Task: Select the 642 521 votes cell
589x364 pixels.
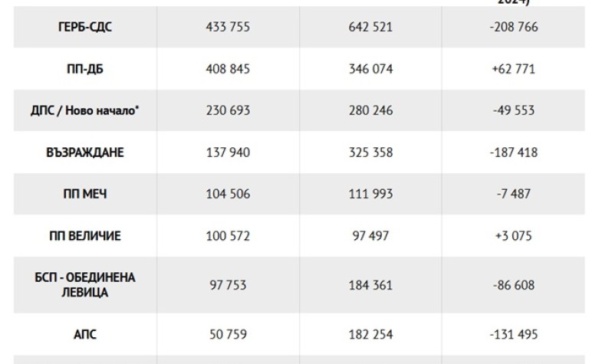Action: [x=370, y=27]
